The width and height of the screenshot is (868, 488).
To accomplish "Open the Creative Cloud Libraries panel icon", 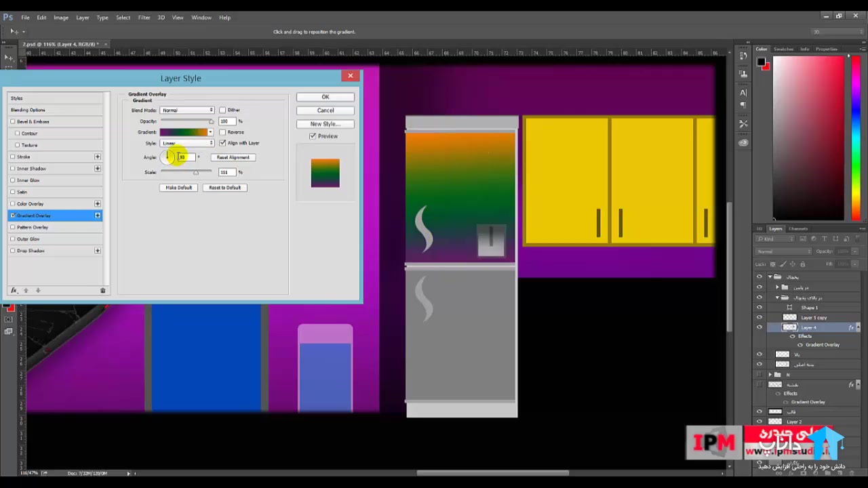I will (x=743, y=142).
